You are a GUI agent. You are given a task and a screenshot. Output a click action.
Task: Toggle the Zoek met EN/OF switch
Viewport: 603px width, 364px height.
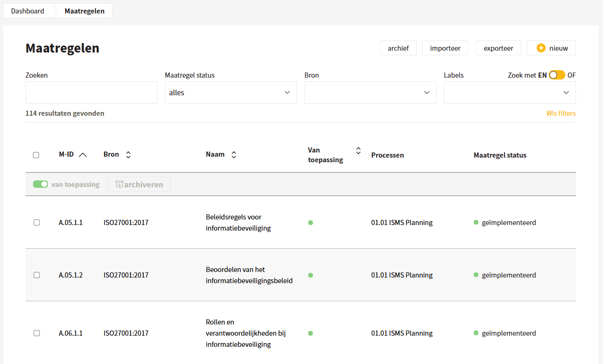tap(557, 75)
